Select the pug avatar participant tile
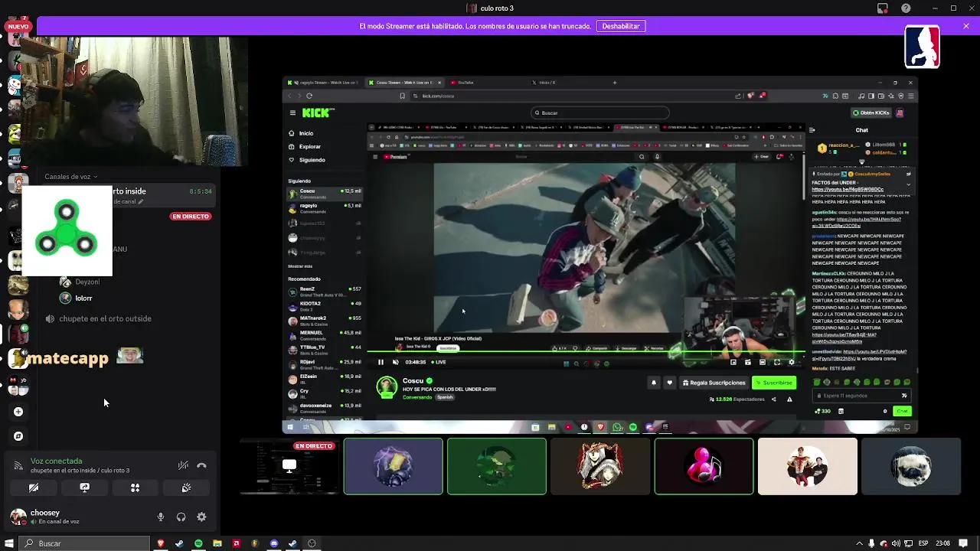The height and width of the screenshot is (551, 980). pos(911,466)
